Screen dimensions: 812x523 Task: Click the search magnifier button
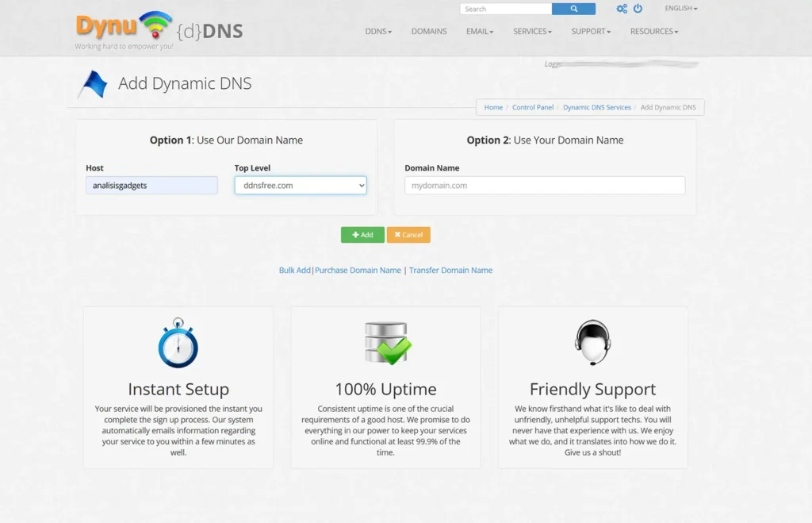[573, 9]
